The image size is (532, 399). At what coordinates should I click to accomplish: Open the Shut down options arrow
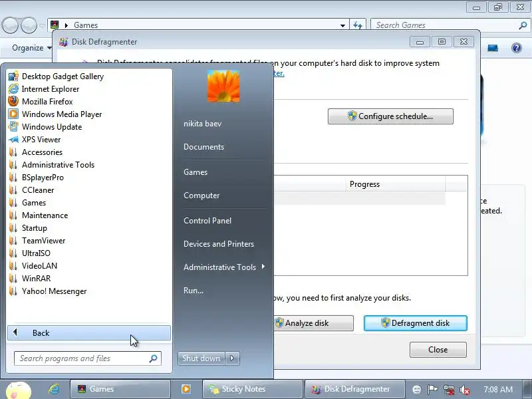(232, 358)
